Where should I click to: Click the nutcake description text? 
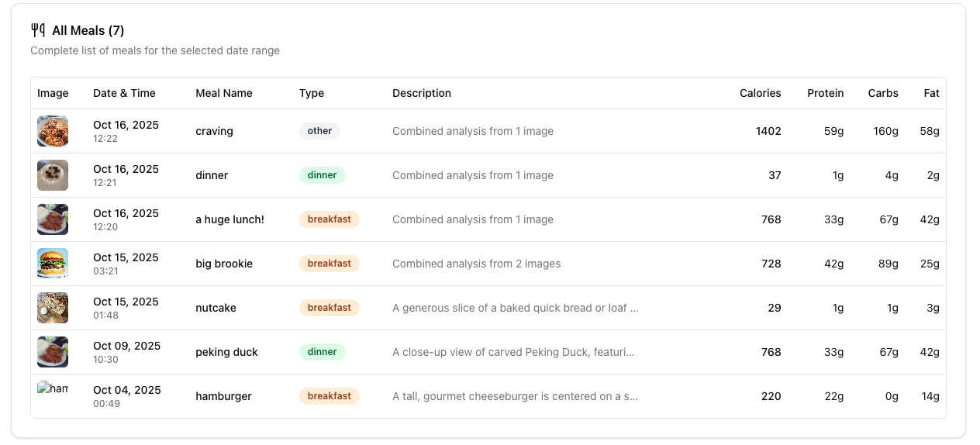pos(515,308)
